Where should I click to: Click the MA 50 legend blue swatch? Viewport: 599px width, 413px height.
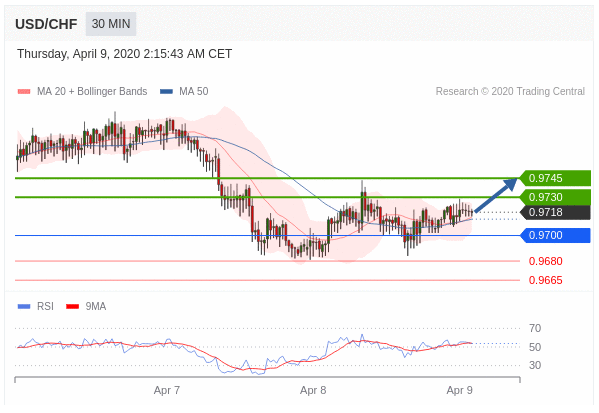[167, 92]
